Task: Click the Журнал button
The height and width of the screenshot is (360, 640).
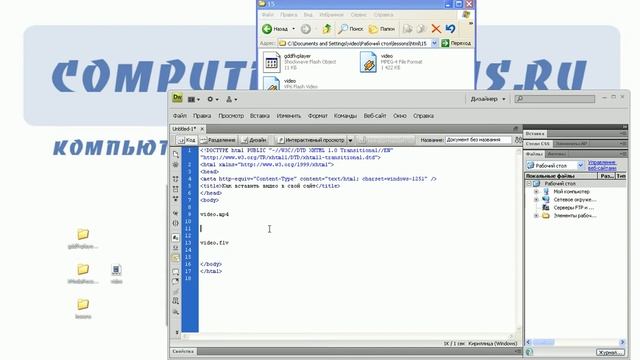Action: (x=610, y=352)
